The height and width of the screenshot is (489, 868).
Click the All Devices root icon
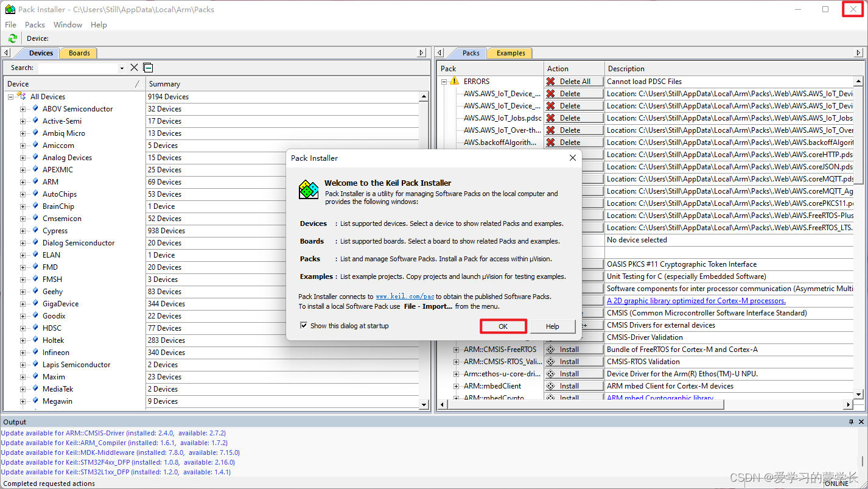(x=21, y=96)
